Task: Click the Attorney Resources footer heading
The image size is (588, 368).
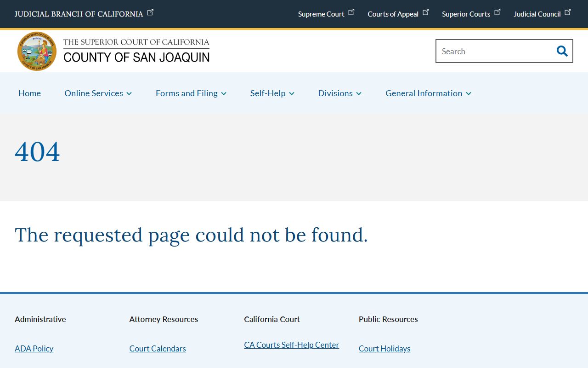Action: [164, 319]
